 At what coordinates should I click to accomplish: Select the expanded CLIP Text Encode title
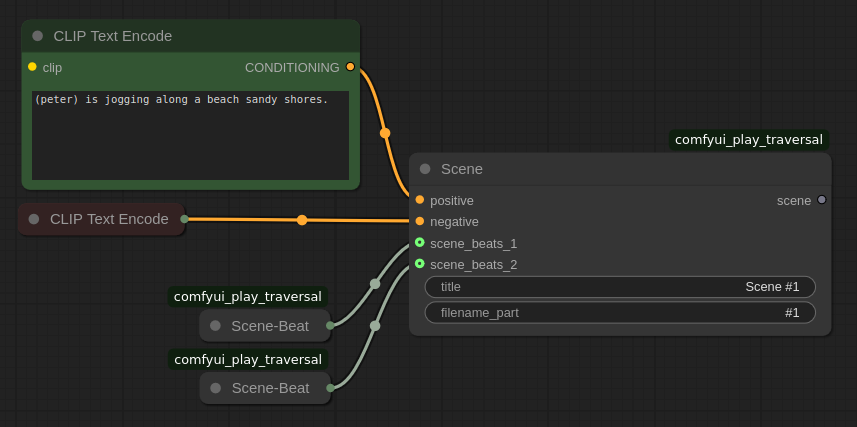click(113, 36)
